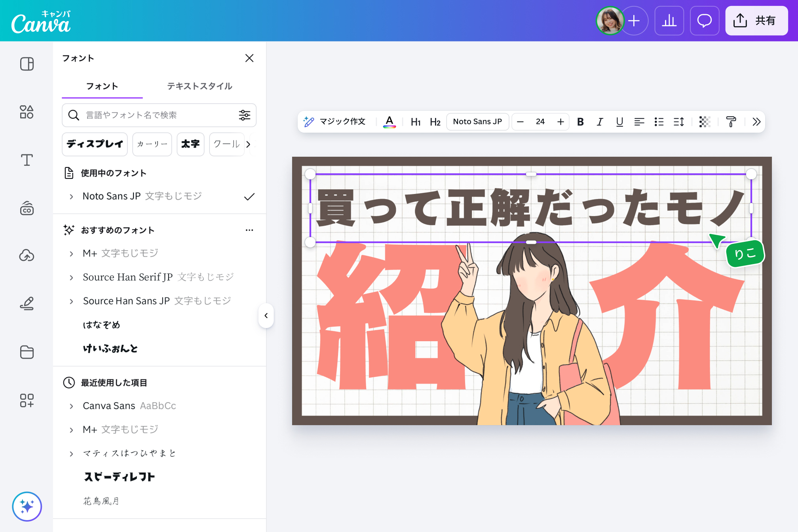Open the Brand kit sidebar icon
Viewport: 798px width, 532px height.
pyautogui.click(x=27, y=208)
